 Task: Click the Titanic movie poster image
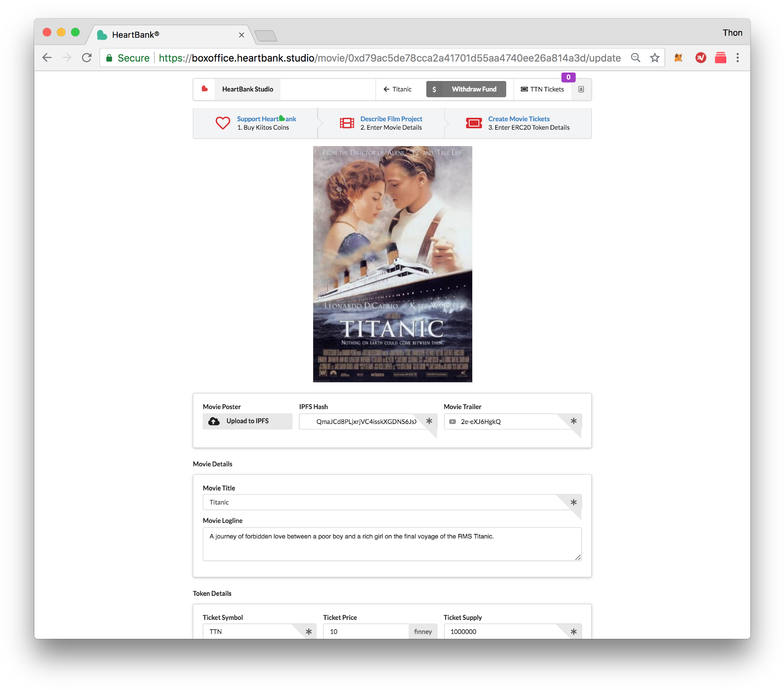click(392, 264)
